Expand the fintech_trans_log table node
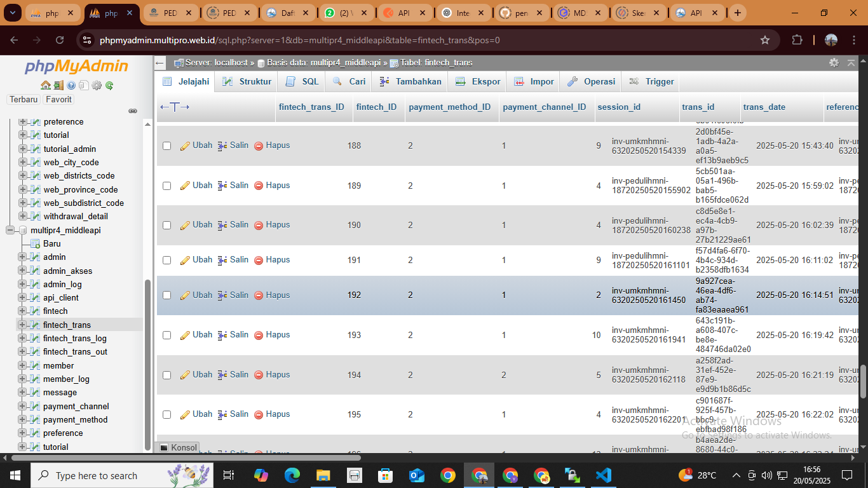The height and width of the screenshot is (488, 868). pyautogui.click(x=23, y=338)
